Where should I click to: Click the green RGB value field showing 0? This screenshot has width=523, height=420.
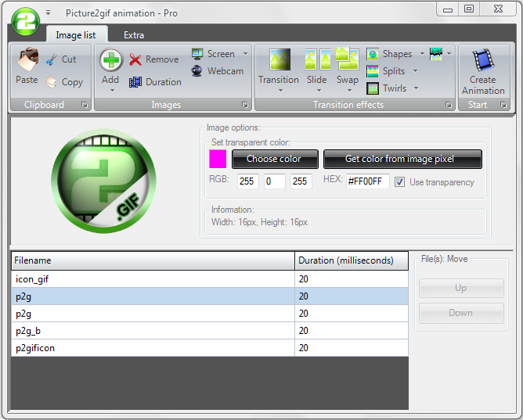[275, 181]
